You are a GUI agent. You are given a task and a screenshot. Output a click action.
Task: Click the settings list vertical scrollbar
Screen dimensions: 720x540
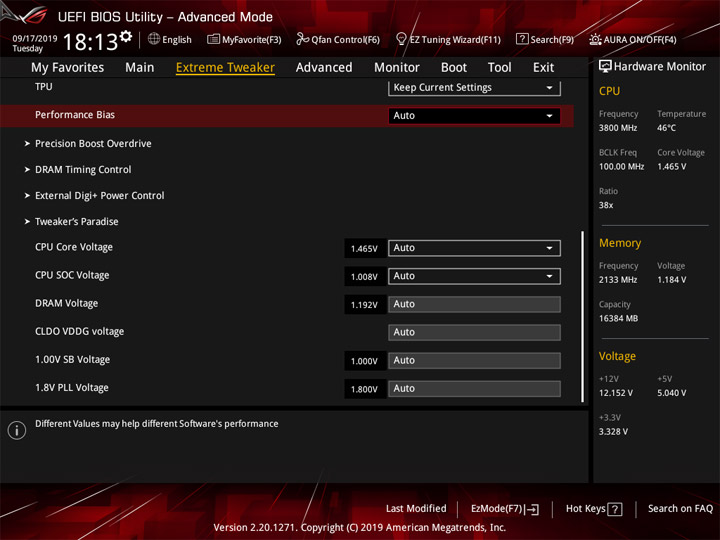point(583,317)
